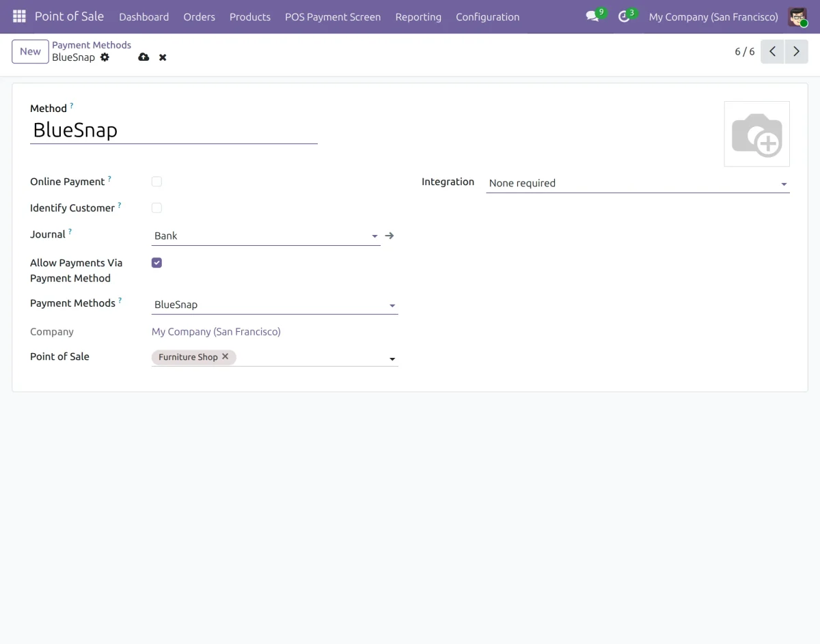Uncheck Allow Payments Via Payment Method
Screen dimensions: 820x644
(x=156, y=262)
